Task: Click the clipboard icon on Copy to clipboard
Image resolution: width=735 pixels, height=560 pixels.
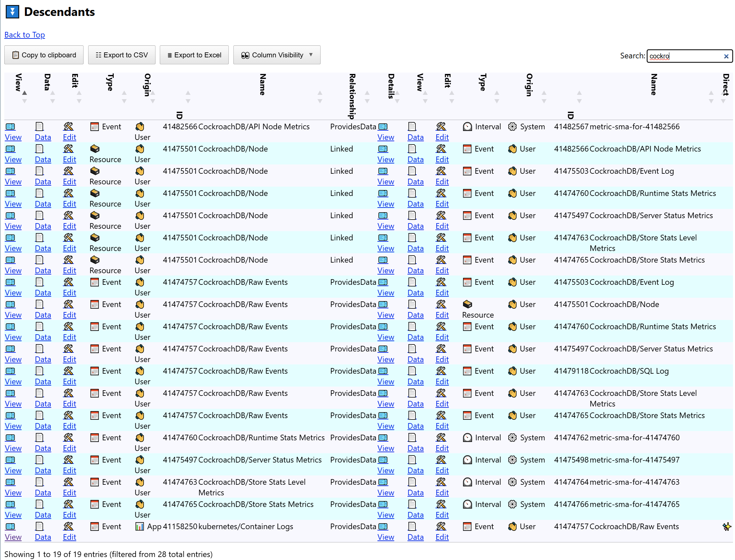Action: 15,55
